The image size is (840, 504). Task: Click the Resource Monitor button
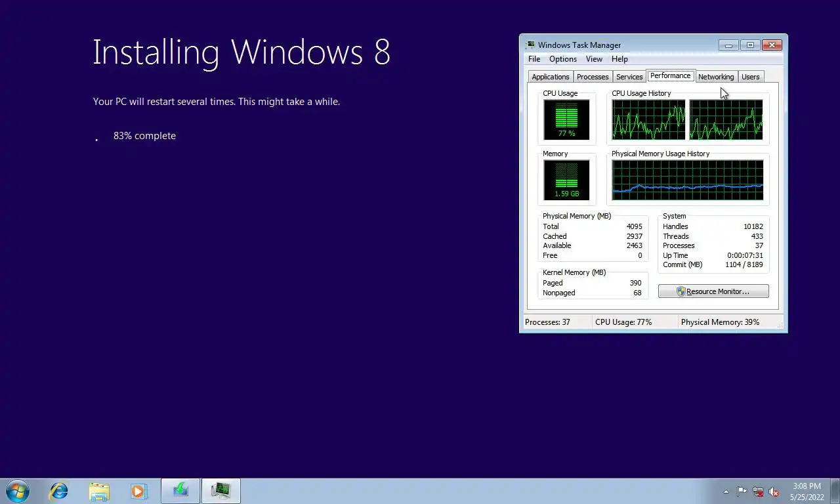(x=713, y=291)
